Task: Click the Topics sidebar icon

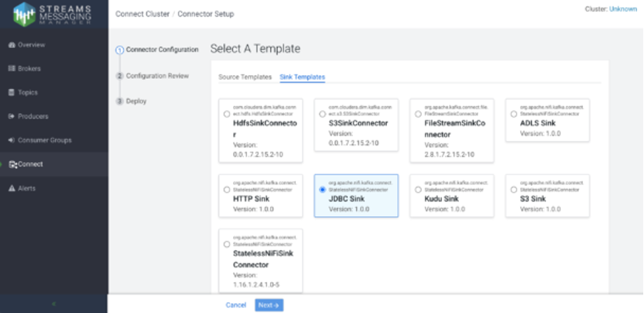Action: pos(12,92)
